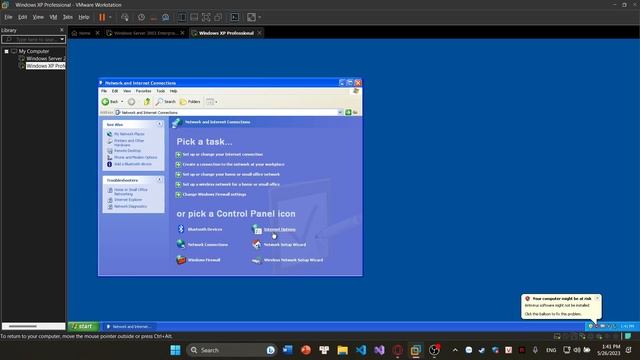This screenshot has height=360, width=640.
Task: Click the XP Up folder icon
Action: point(147,102)
